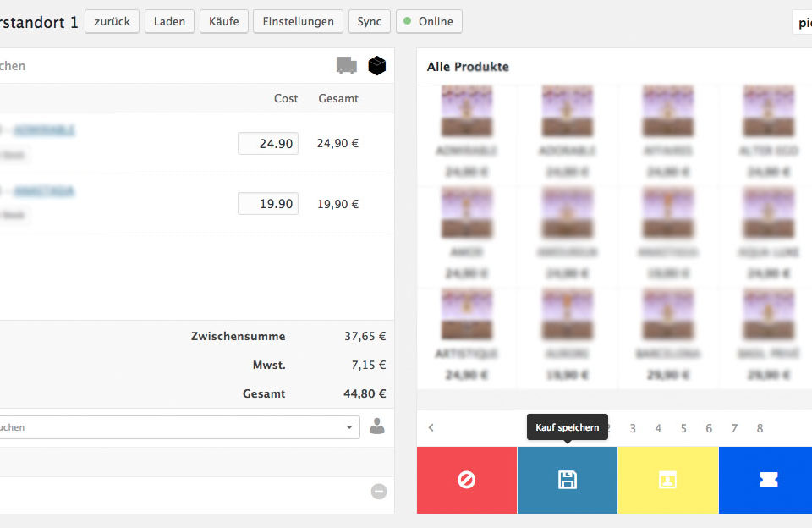Click the yellow receipt image icon
Image resolution: width=812 pixels, height=528 pixels.
click(x=667, y=480)
